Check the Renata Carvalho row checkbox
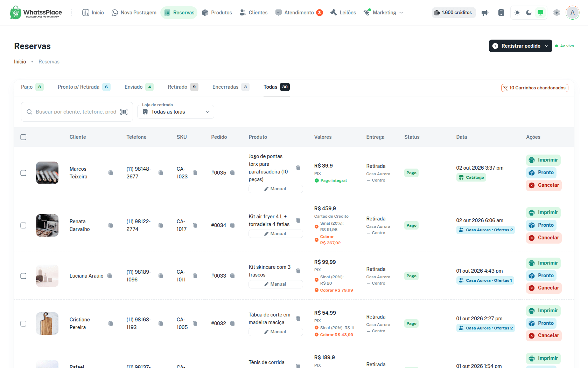Screen dimensions: 588x368 23,225
